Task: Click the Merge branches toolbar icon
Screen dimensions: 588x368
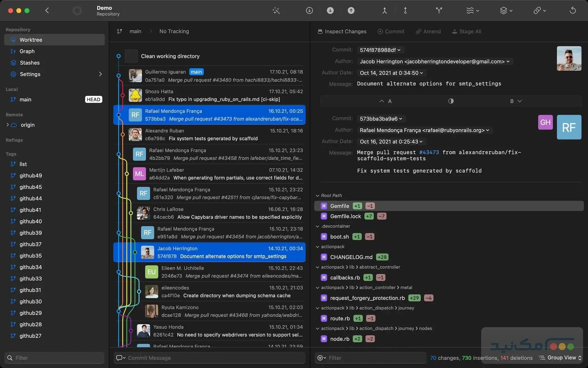Action: pyautogui.click(x=384, y=10)
